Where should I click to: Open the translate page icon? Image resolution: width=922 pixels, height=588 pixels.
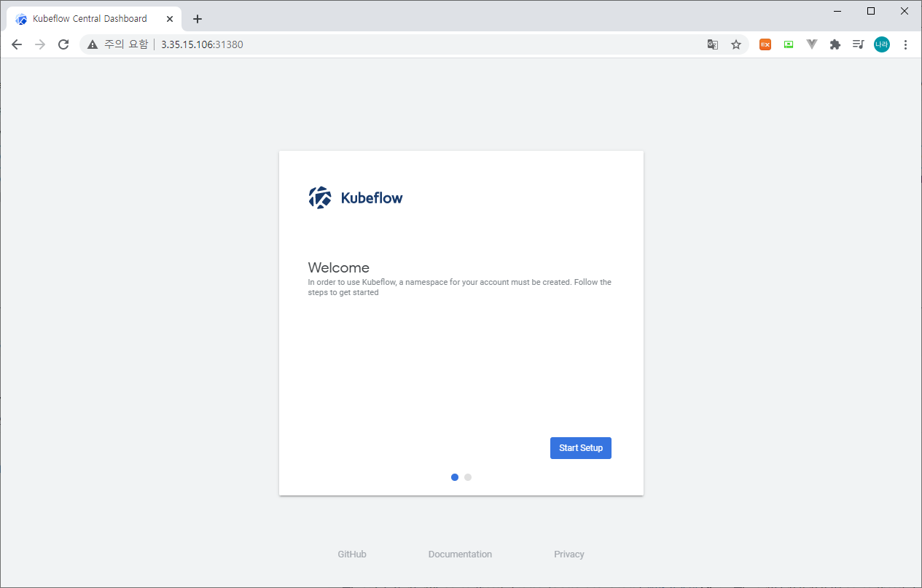point(713,44)
